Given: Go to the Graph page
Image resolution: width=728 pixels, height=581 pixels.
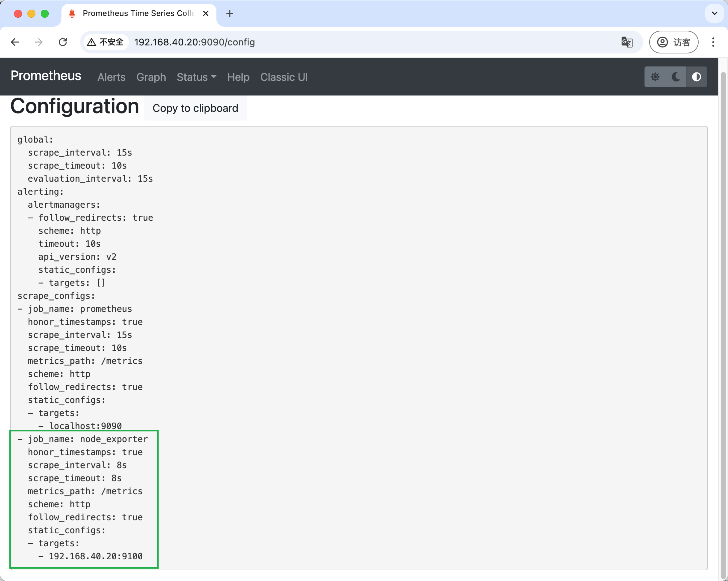Looking at the screenshot, I should click(x=151, y=77).
